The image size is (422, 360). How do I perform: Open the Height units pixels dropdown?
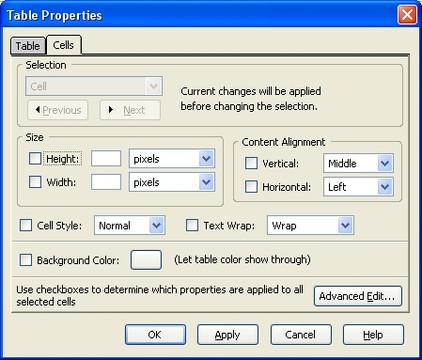(x=172, y=159)
